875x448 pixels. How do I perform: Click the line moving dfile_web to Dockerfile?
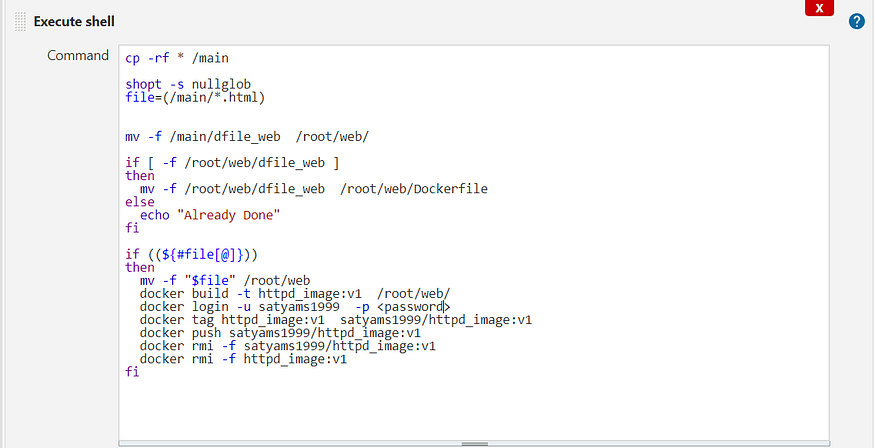click(314, 189)
